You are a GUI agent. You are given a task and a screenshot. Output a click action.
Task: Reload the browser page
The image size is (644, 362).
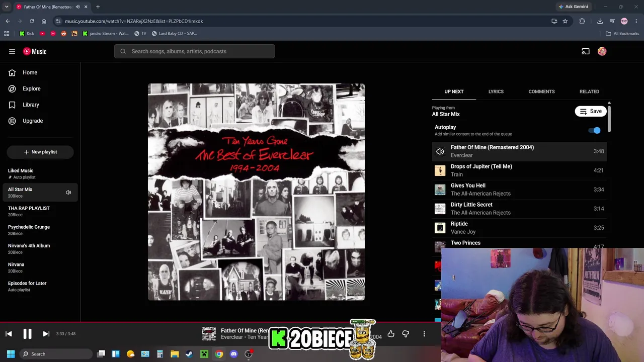click(x=32, y=21)
